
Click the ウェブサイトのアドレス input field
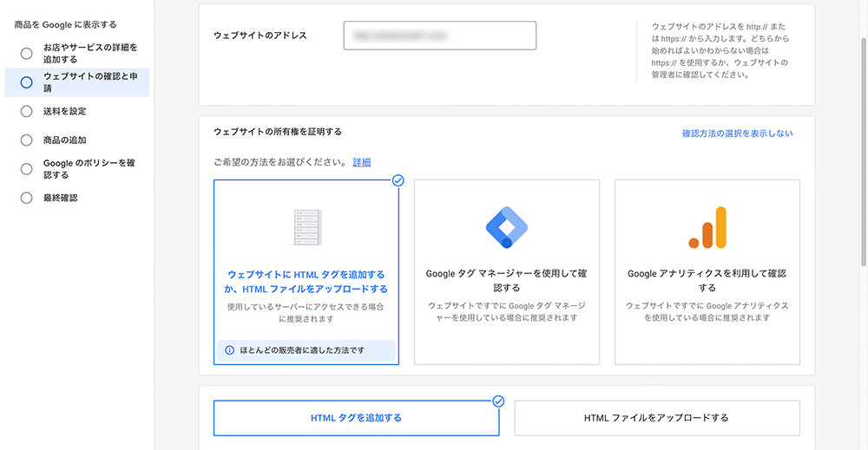[x=440, y=36]
